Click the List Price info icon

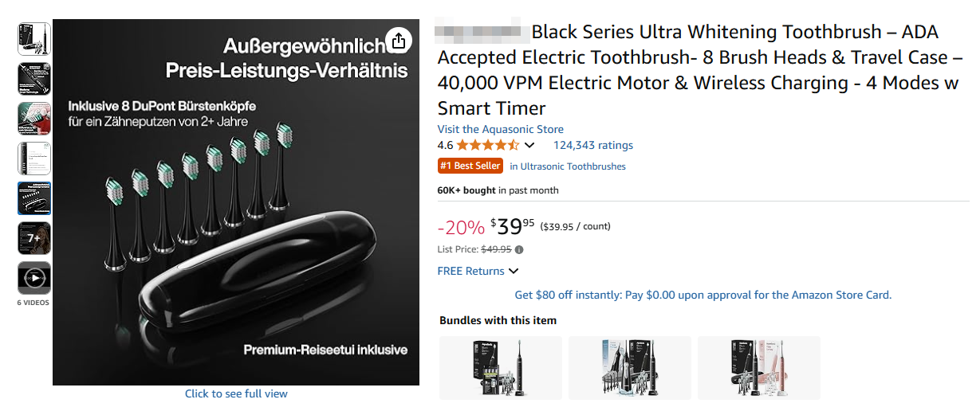coord(519,249)
